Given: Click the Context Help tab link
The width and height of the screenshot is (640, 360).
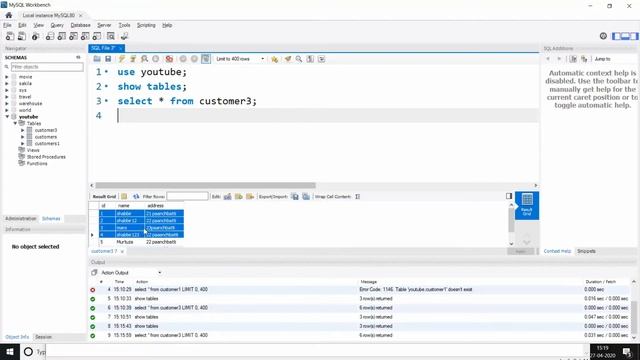Looking at the screenshot, I should (x=557, y=251).
